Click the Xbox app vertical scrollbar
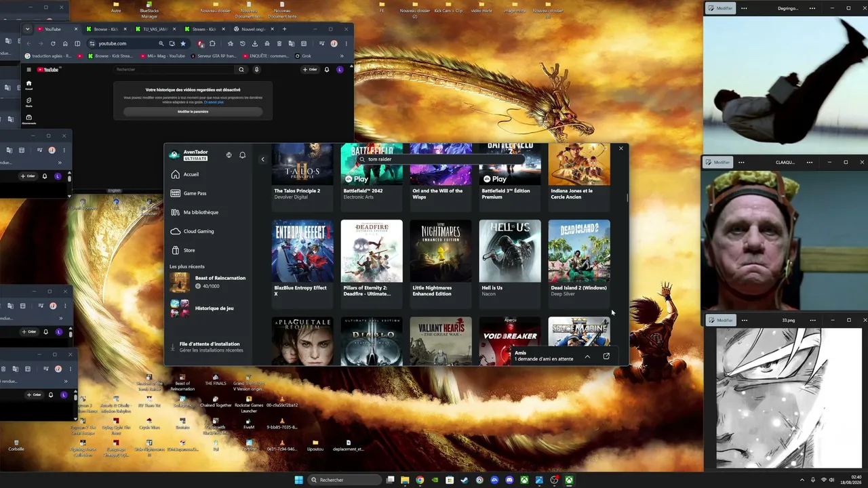Screen dimensions: 868x488 [x=627, y=199]
